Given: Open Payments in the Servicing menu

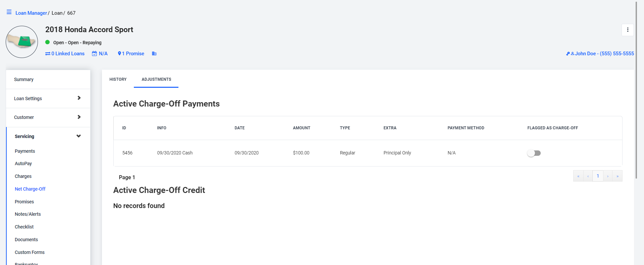Looking at the screenshot, I should click(x=25, y=151).
